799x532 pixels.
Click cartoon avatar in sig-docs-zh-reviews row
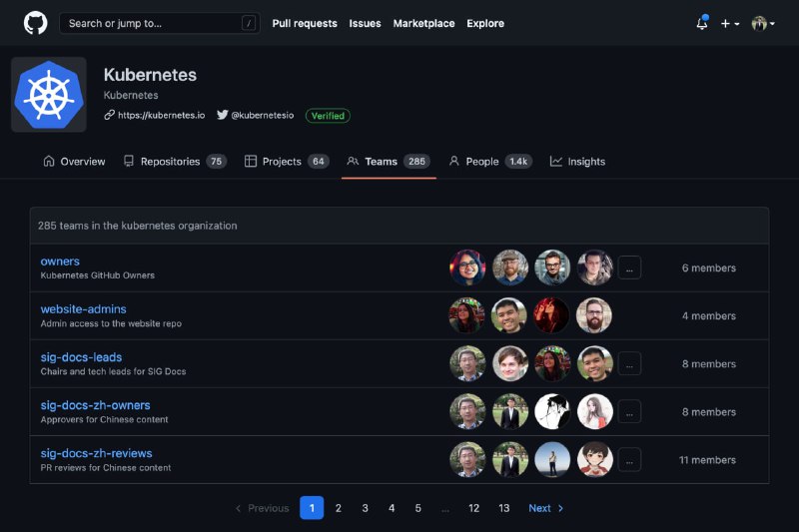[594, 459]
